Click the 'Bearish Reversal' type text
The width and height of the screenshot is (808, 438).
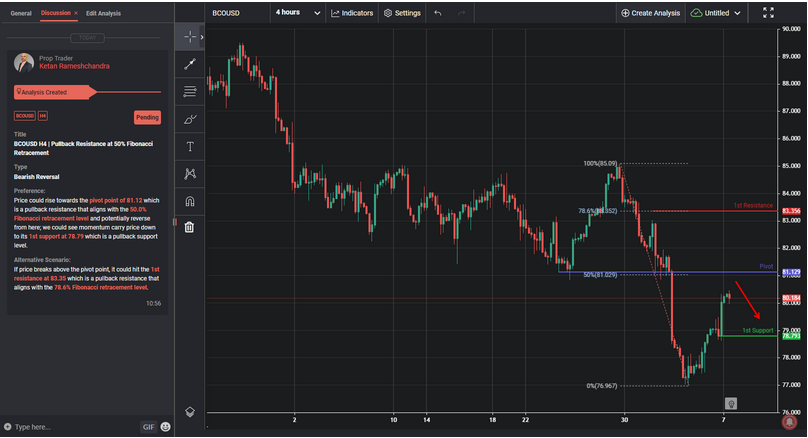tap(37, 177)
